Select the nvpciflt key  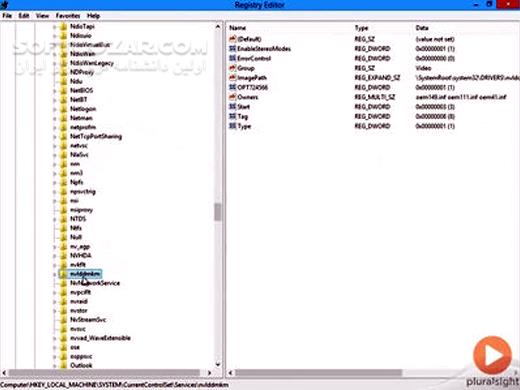[80, 292]
